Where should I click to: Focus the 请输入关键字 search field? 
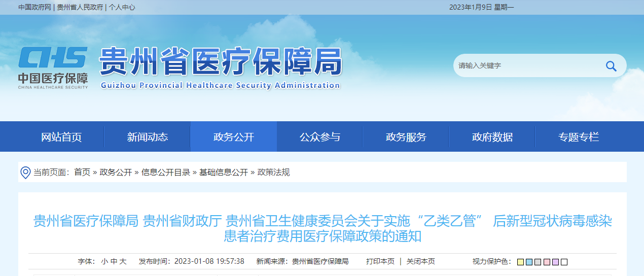click(527, 66)
